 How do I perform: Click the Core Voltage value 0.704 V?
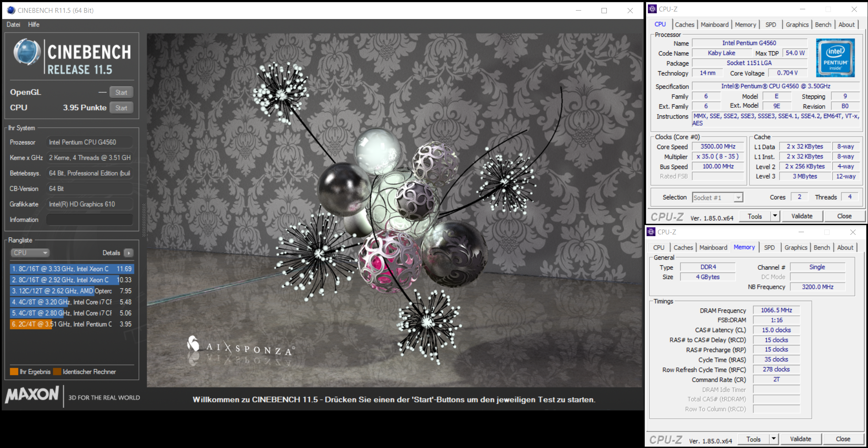tap(788, 73)
